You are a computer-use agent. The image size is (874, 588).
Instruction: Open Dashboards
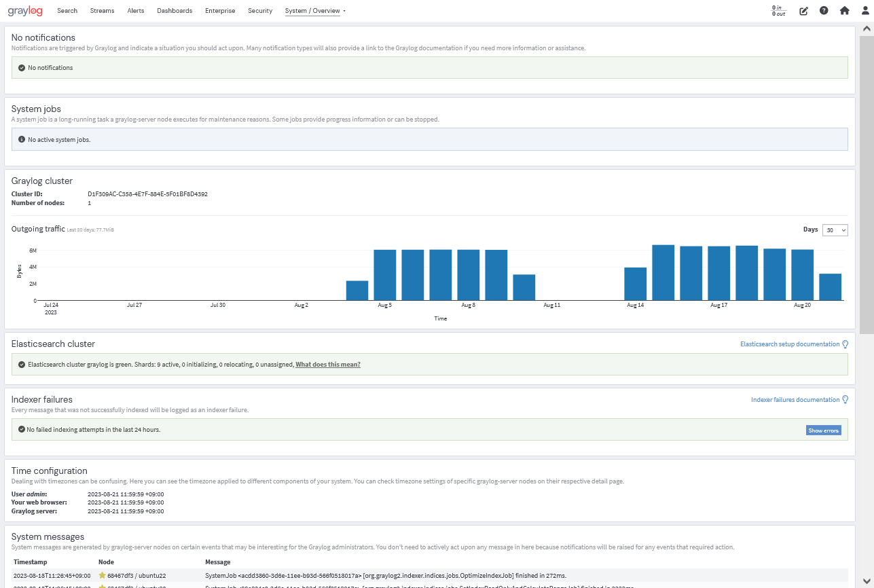[175, 11]
